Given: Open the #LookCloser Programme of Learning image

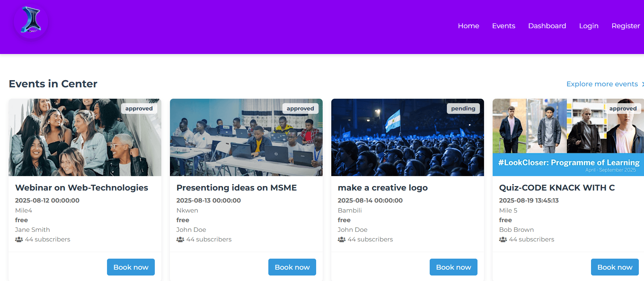Looking at the screenshot, I should [x=568, y=138].
